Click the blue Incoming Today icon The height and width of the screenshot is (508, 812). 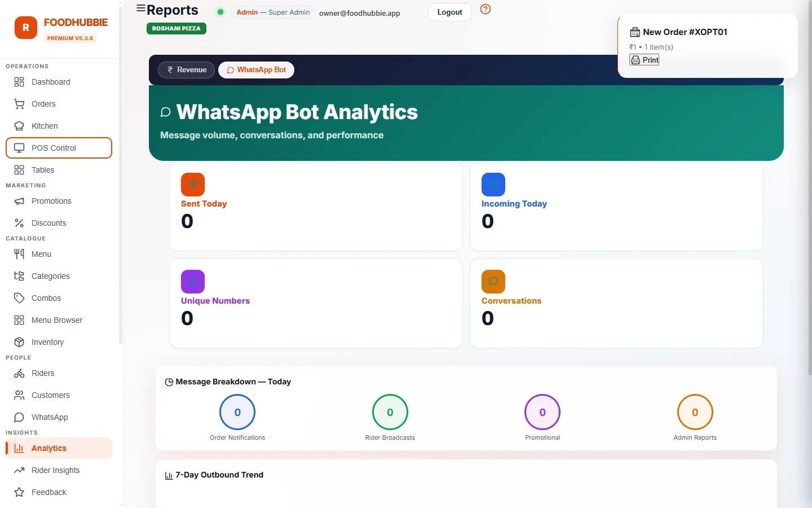coord(493,185)
